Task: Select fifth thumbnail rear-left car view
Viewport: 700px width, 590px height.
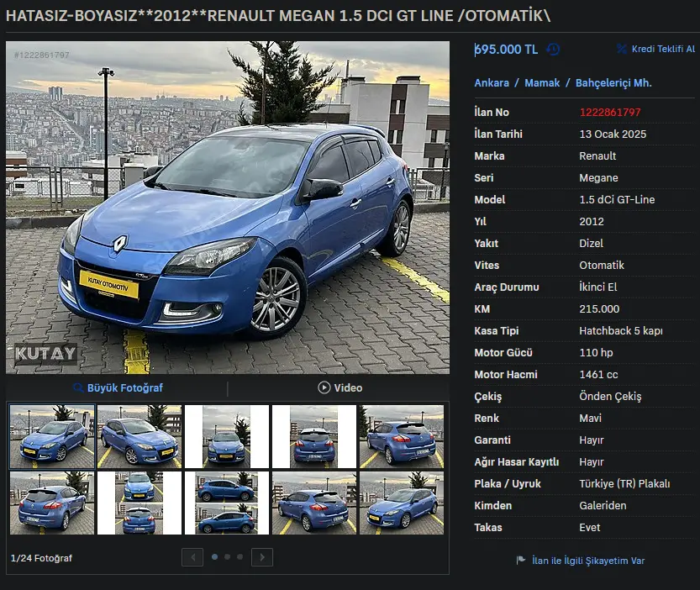Action: 402,436
